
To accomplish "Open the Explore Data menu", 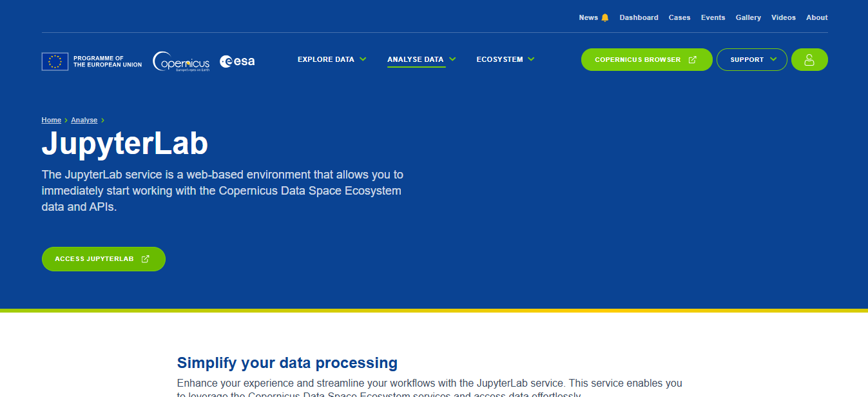I will [326, 59].
